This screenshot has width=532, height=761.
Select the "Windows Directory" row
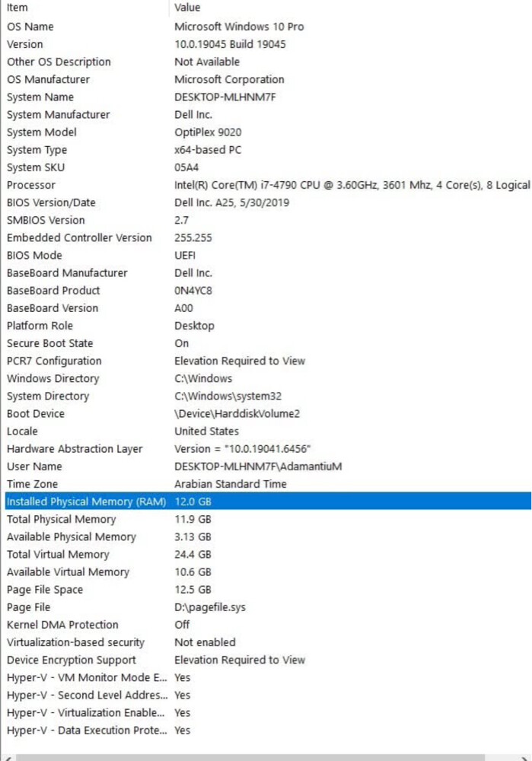pyautogui.click(x=268, y=378)
